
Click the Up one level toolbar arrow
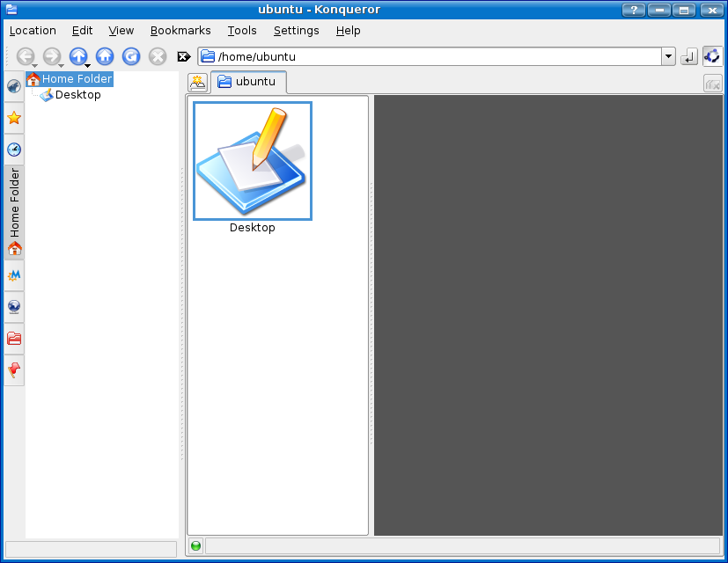77,56
